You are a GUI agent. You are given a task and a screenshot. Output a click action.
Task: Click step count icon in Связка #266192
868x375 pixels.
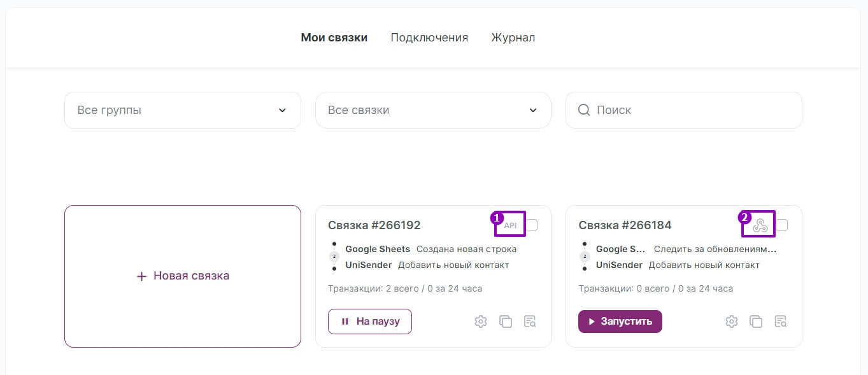pos(334,257)
